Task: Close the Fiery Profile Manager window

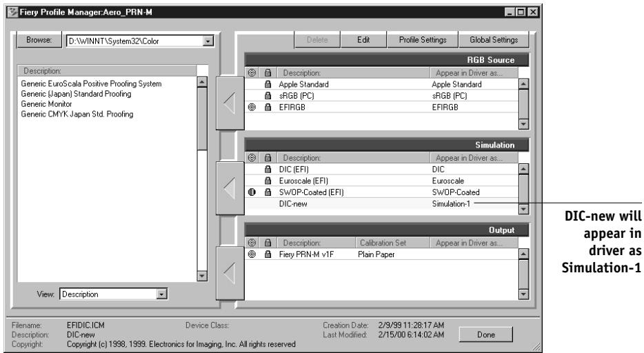Action: pyautogui.click(x=533, y=12)
